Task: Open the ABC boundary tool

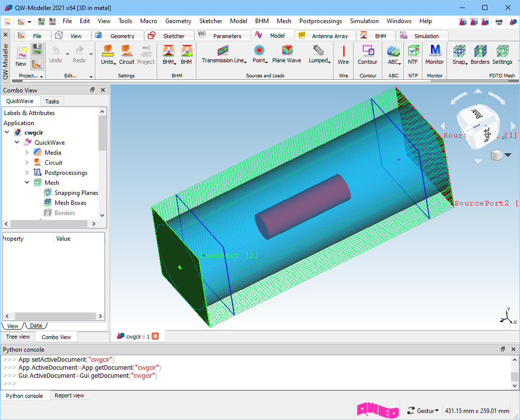Action: coord(394,55)
